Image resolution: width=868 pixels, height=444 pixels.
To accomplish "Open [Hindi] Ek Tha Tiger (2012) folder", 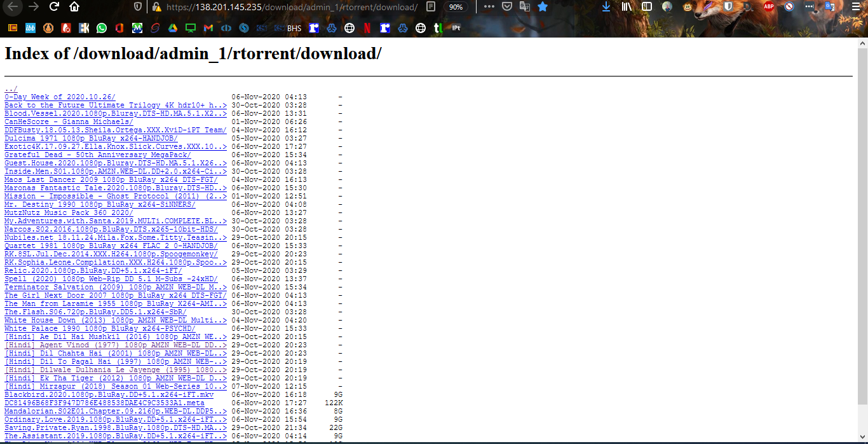I will click(116, 378).
